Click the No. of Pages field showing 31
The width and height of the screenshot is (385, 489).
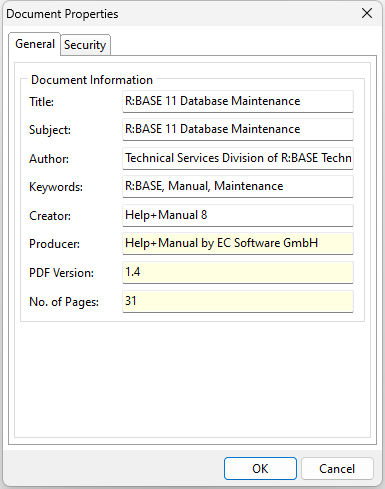tap(238, 301)
